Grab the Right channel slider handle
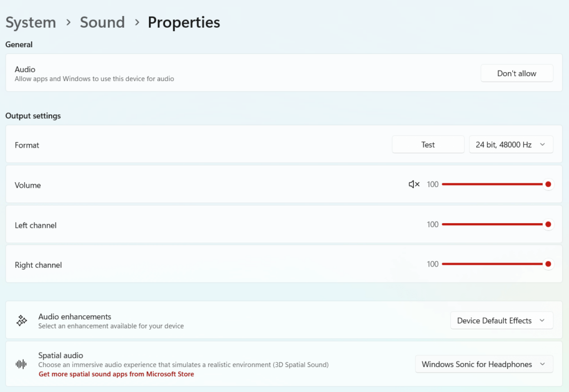 548,264
